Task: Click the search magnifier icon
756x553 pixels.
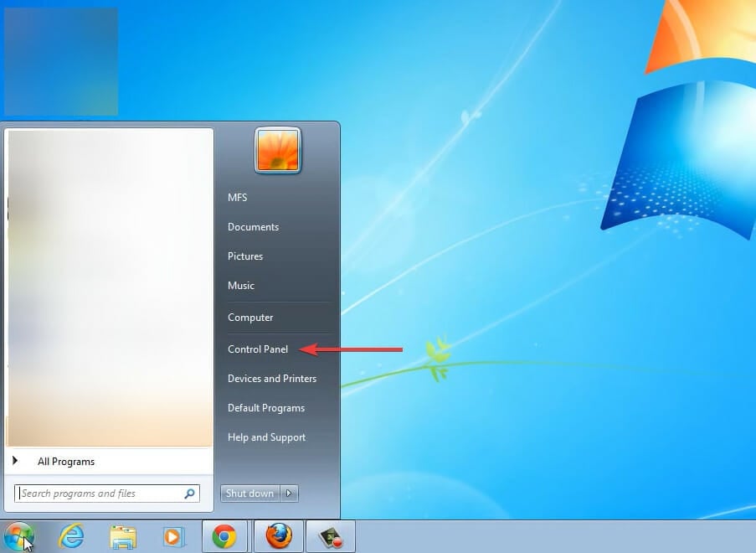Action: click(x=191, y=493)
